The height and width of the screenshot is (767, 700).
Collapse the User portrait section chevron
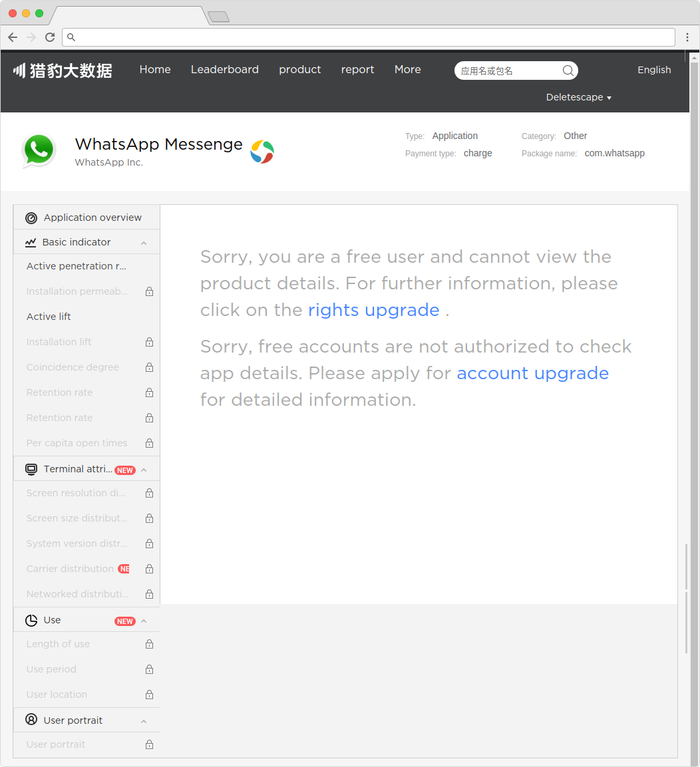(144, 722)
